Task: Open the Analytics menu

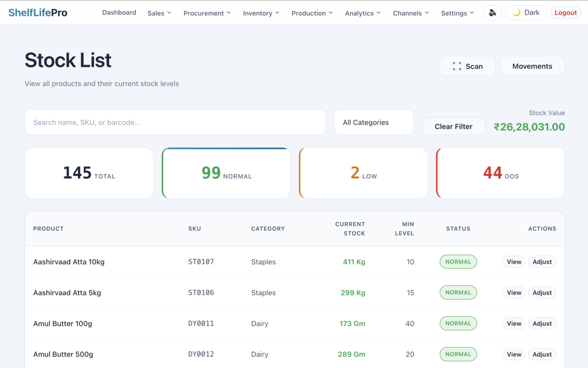Action: pyautogui.click(x=363, y=13)
